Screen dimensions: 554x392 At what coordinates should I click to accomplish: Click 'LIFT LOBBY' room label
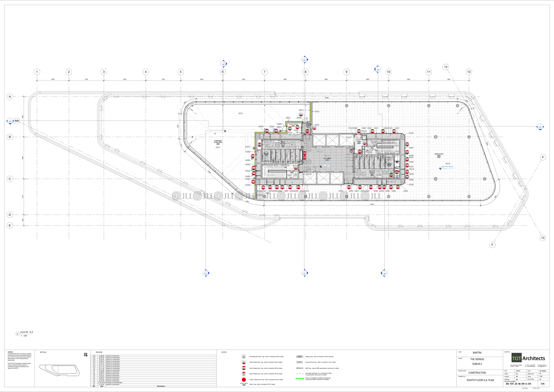327,159
